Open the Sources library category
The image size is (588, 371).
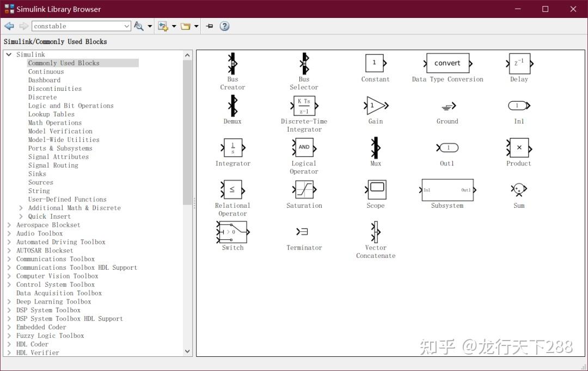[40, 182]
